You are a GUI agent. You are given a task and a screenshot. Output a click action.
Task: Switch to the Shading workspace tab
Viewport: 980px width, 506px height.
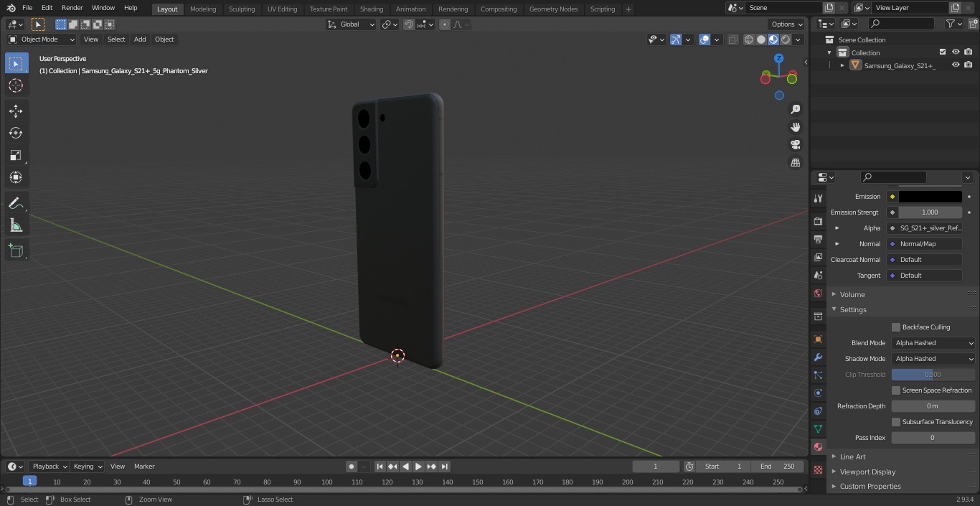372,9
